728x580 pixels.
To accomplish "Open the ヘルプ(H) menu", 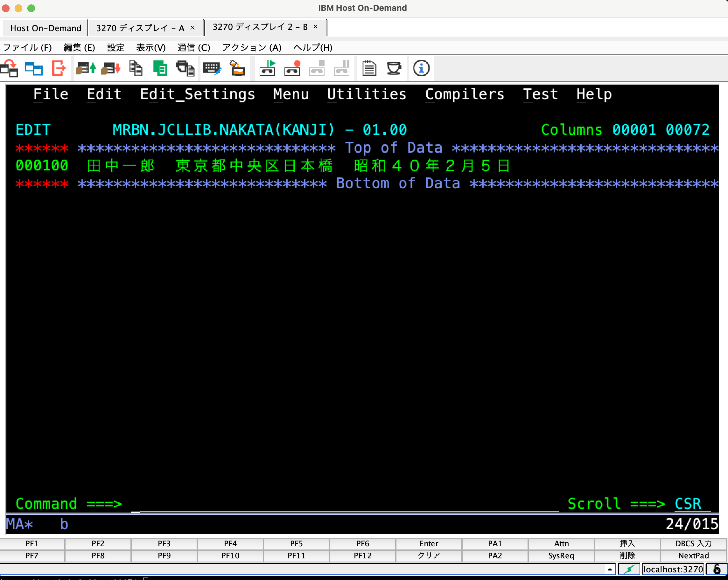I will point(313,48).
